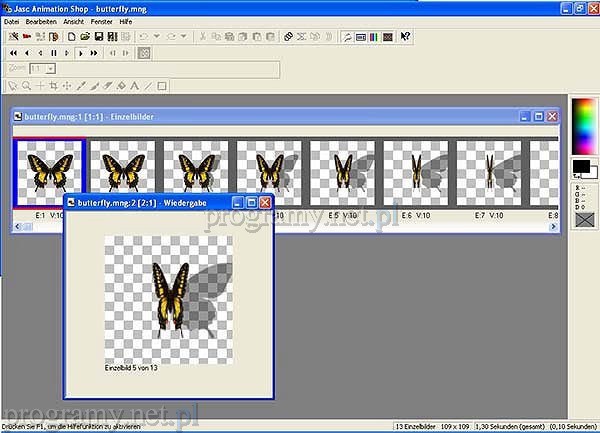Expand the redo history dropdown arrow
This screenshot has width=600, height=433.
pyautogui.click(x=181, y=36)
